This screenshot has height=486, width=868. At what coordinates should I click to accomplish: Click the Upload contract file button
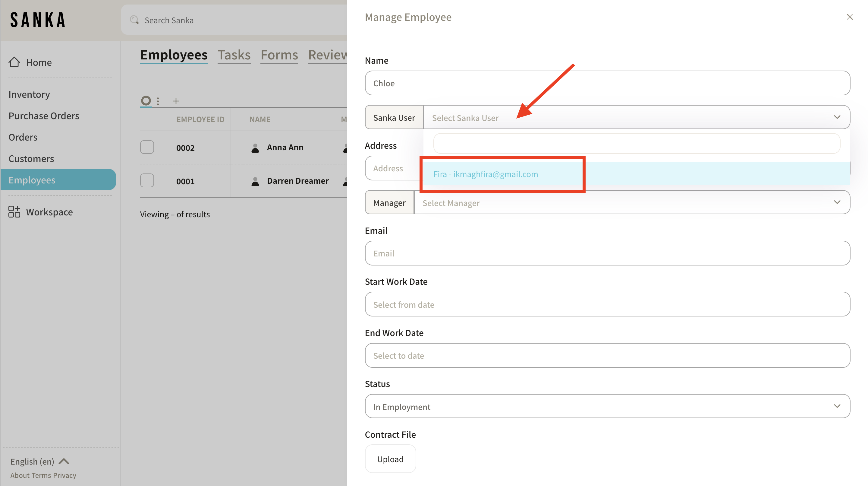(x=390, y=459)
